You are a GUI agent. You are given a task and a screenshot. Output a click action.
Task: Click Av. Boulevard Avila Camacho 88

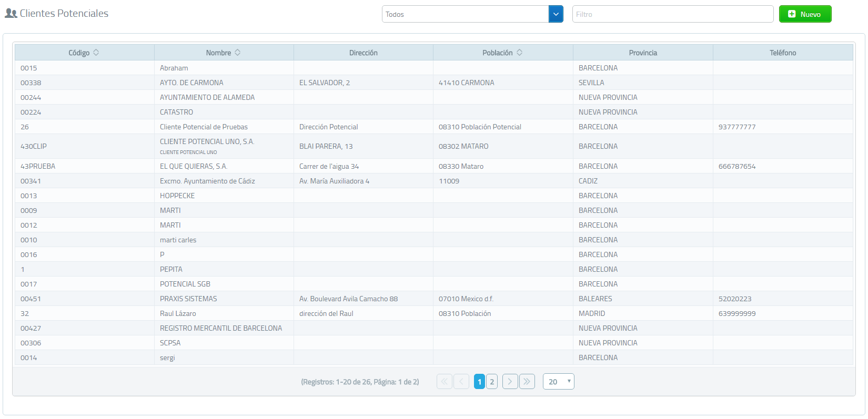[x=349, y=299]
